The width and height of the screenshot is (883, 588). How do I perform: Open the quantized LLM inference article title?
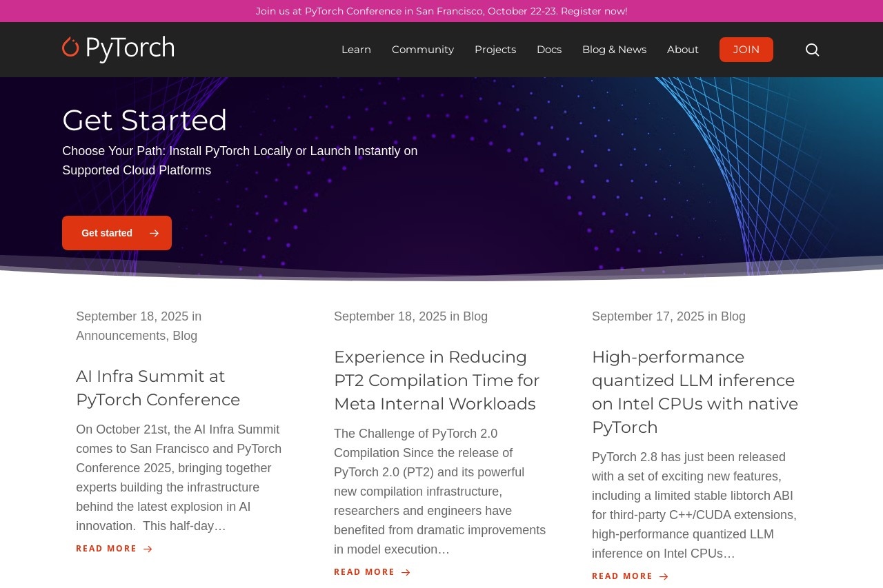pos(695,392)
